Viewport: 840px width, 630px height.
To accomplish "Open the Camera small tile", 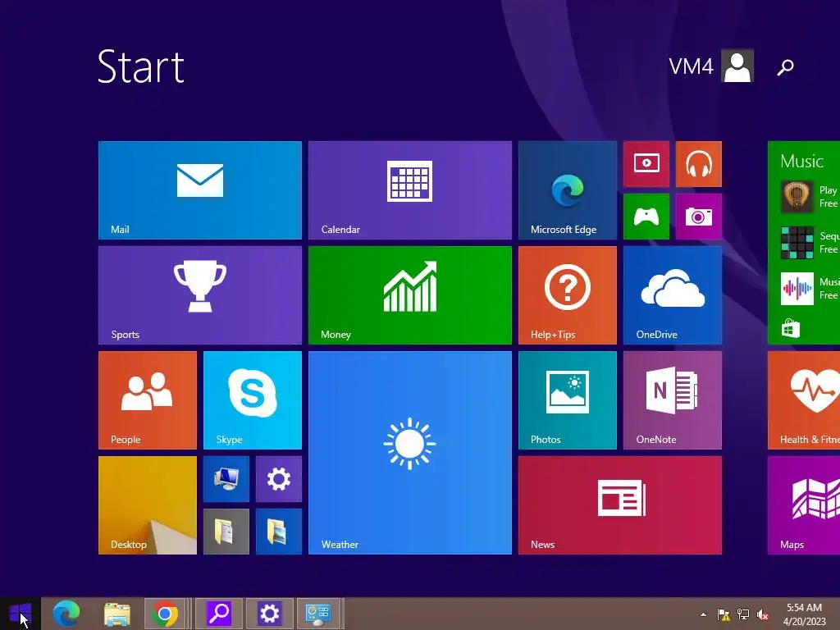I will pyautogui.click(x=699, y=217).
